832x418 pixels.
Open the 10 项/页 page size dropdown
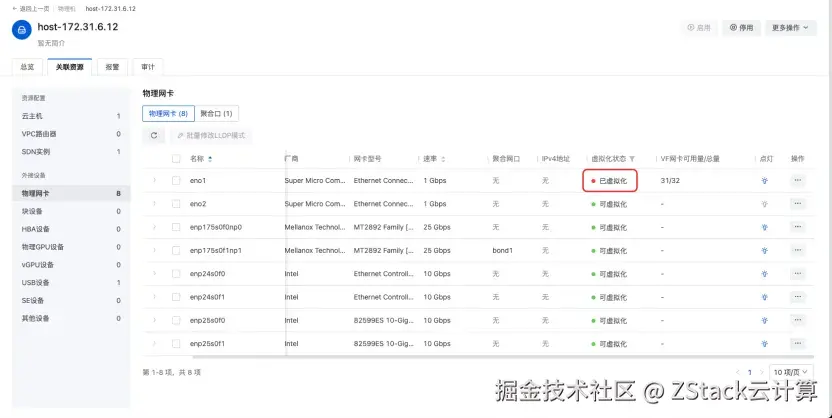coord(791,372)
